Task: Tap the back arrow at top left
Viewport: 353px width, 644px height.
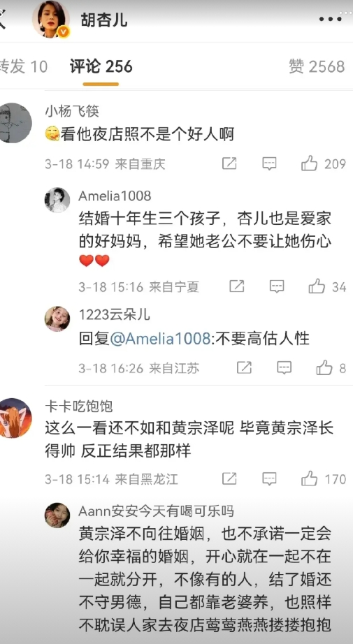Action: tap(2, 20)
